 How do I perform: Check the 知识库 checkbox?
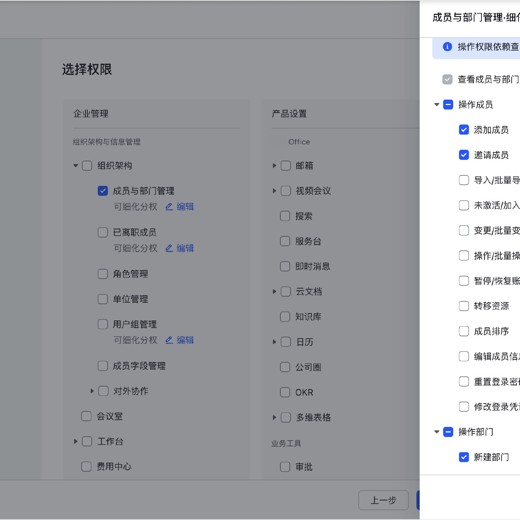[x=285, y=316]
